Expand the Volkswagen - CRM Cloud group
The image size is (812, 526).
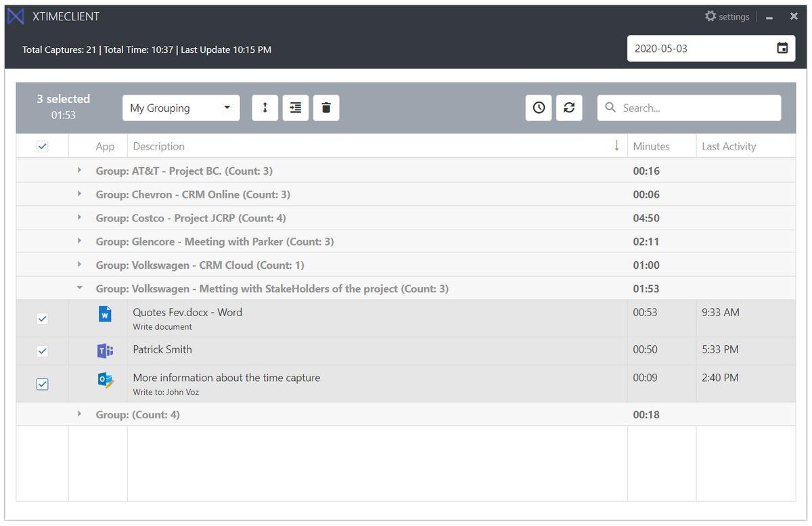click(x=79, y=265)
